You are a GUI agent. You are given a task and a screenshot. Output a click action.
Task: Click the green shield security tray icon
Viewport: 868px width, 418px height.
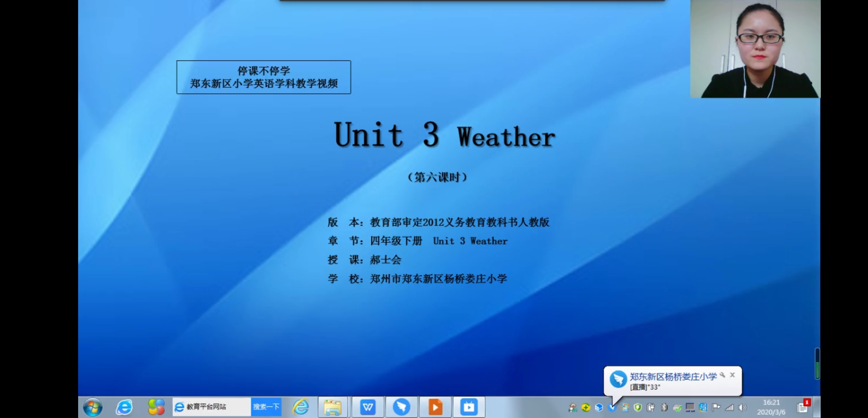pos(638,407)
